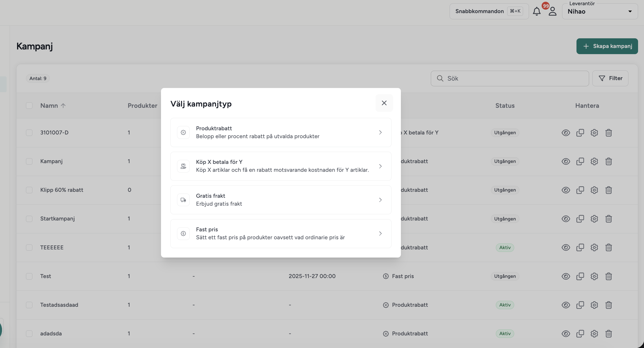
Task: Tick the select-all checkbox beside Namn
Action: click(x=29, y=106)
